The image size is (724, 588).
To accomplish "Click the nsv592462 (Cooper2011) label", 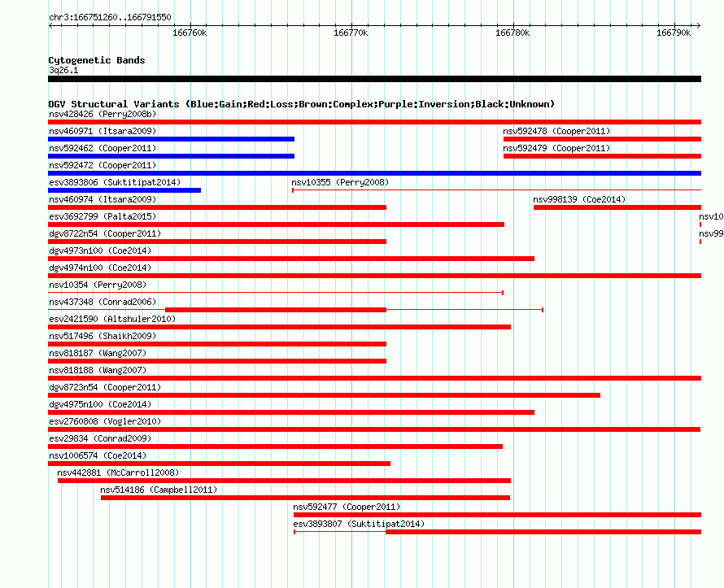I will [x=102, y=148].
